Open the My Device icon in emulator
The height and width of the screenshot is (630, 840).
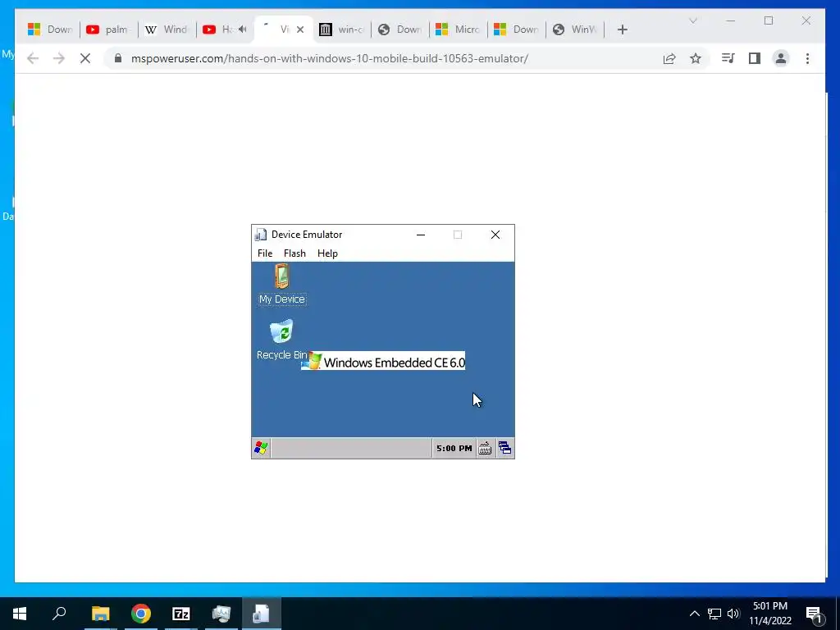[282, 284]
